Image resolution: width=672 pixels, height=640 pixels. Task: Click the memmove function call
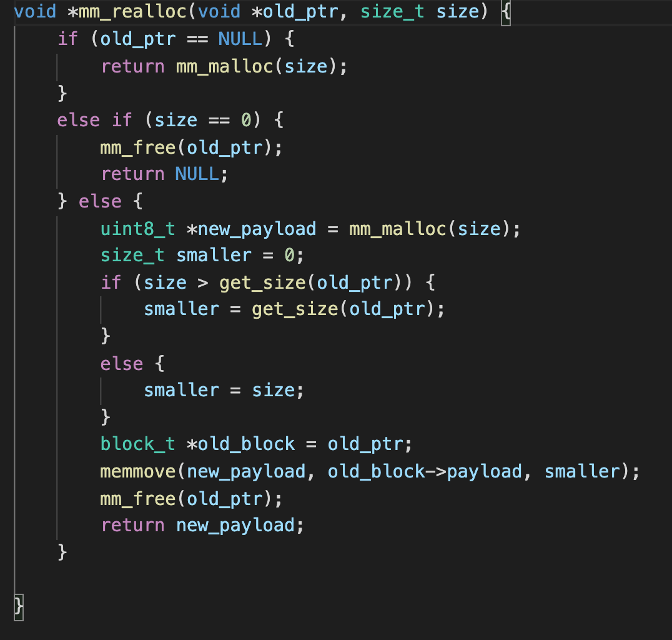coord(137,471)
